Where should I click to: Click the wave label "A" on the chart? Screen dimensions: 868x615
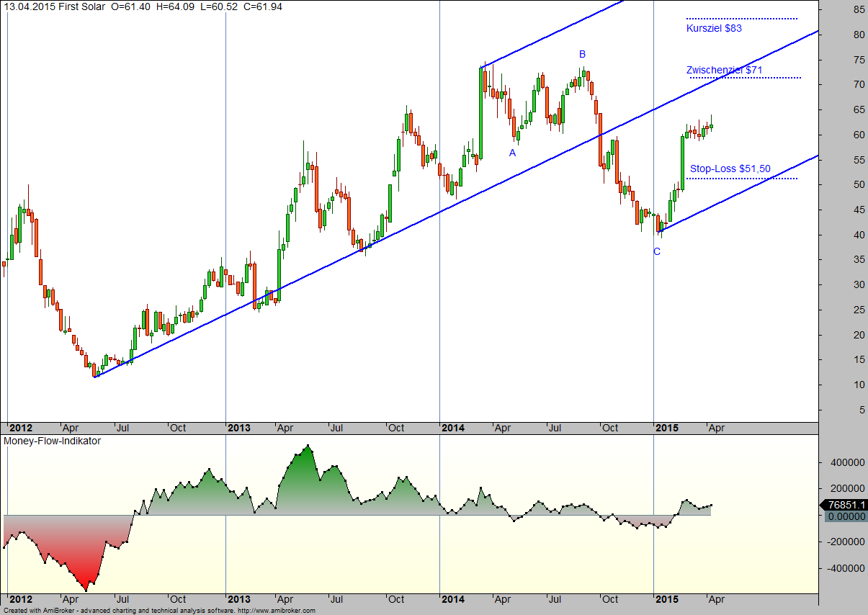click(x=512, y=153)
